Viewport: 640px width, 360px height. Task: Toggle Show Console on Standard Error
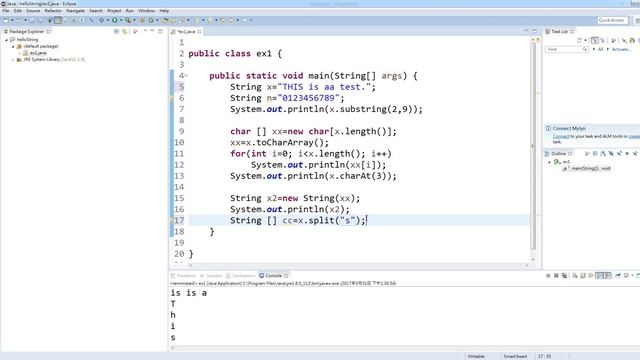click(x=608, y=276)
